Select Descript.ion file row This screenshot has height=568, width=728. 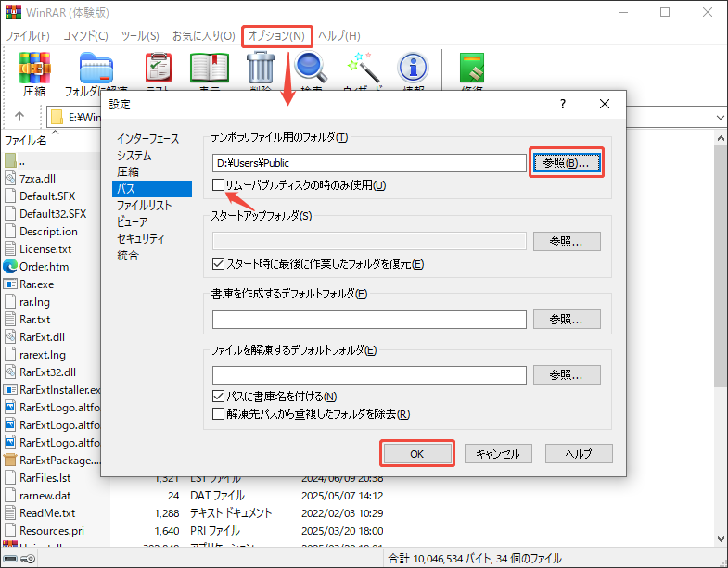pos(48,231)
